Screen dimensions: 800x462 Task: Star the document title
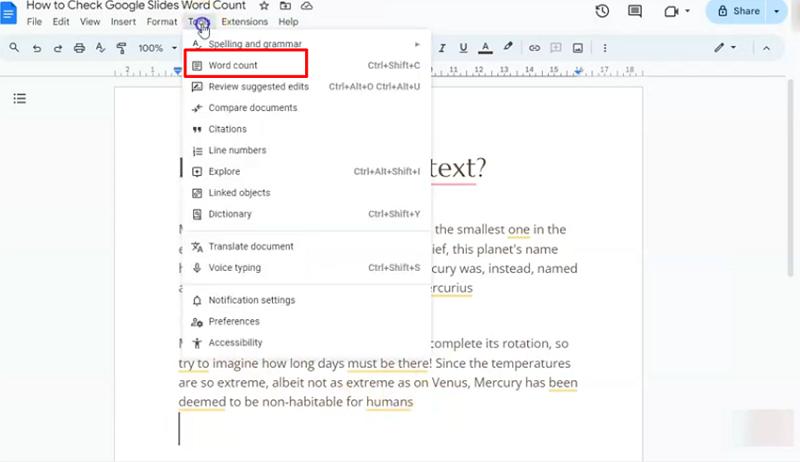(264, 6)
